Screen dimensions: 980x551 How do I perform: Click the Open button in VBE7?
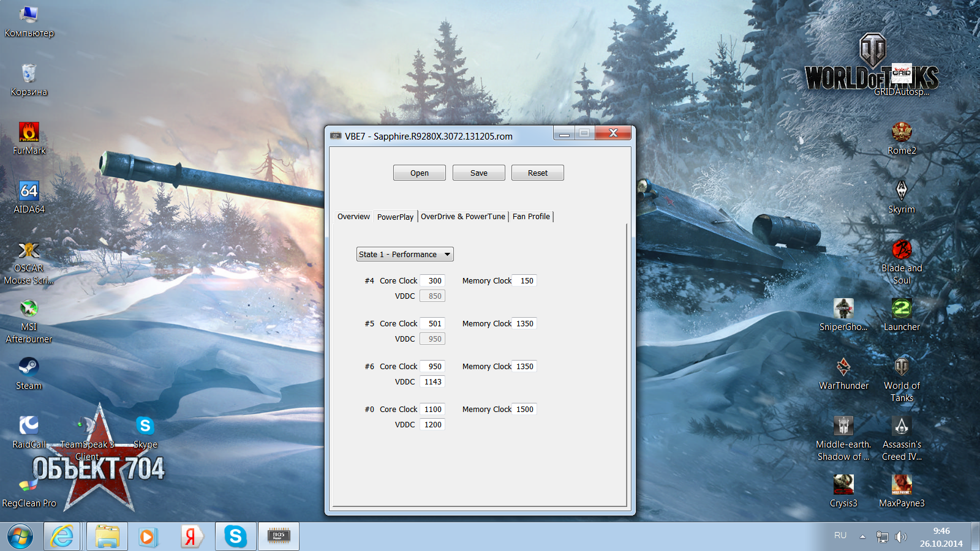tap(420, 173)
